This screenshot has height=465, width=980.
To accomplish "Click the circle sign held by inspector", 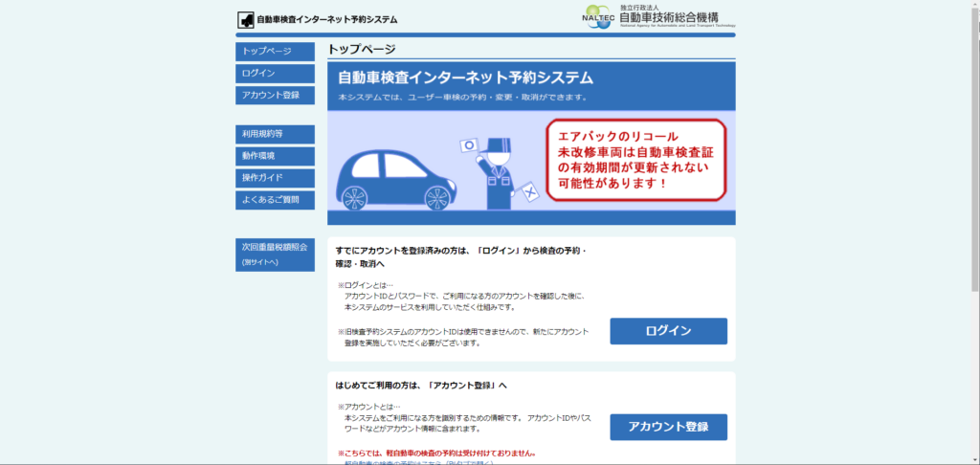I will [x=469, y=145].
